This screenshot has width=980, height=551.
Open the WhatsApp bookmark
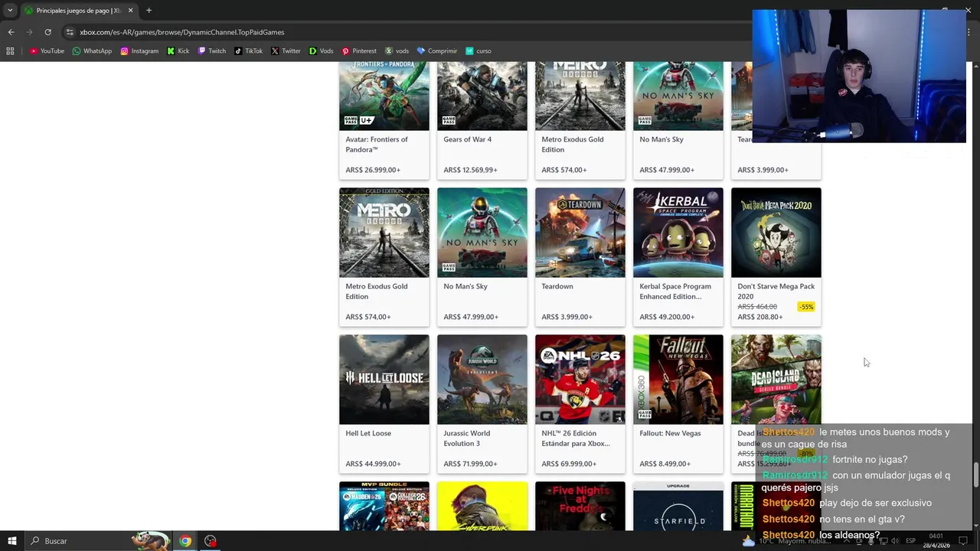coord(92,51)
